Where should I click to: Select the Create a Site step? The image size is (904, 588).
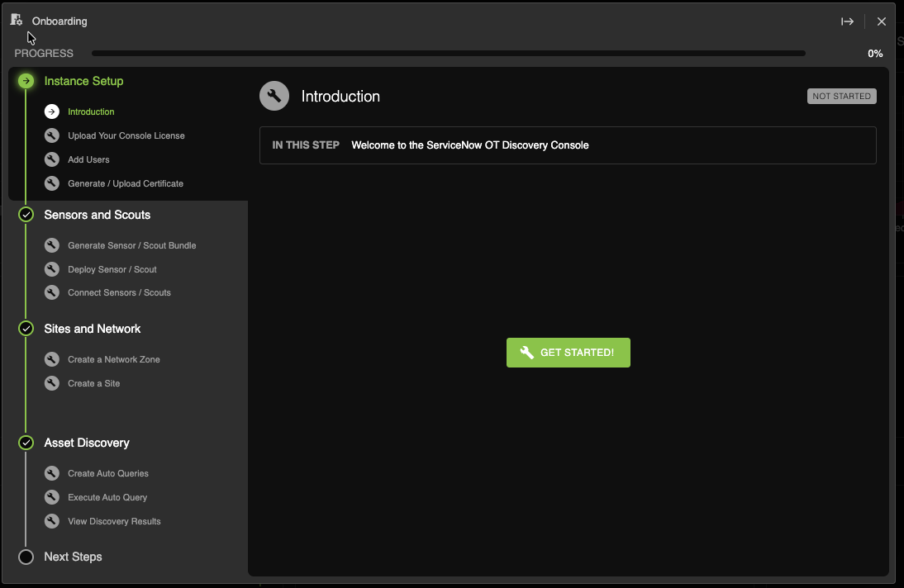(94, 383)
